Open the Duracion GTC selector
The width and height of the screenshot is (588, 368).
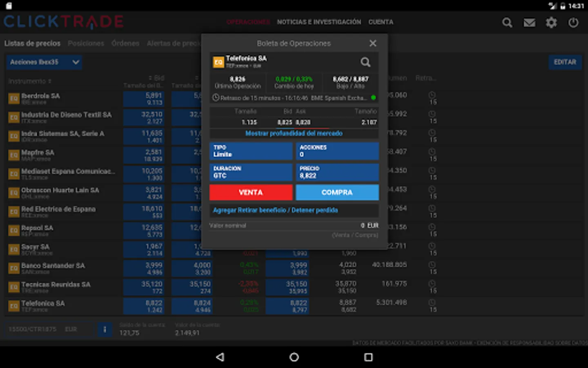[251, 172]
